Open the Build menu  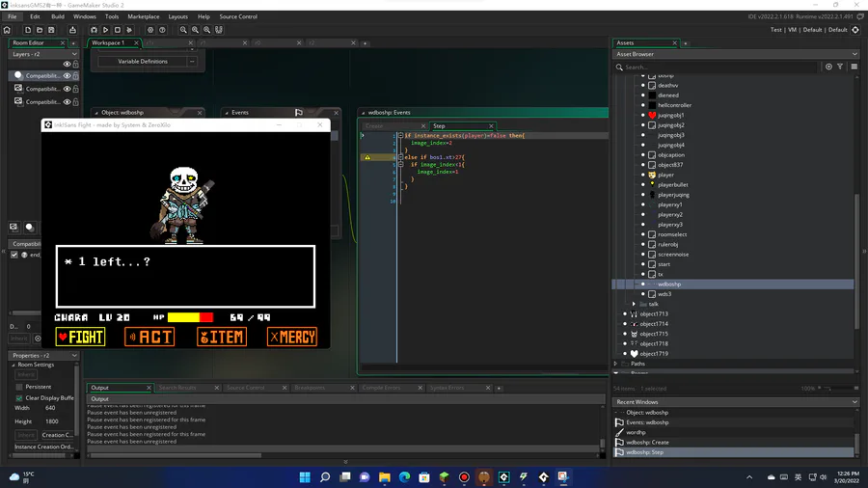pyautogui.click(x=58, y=16)
